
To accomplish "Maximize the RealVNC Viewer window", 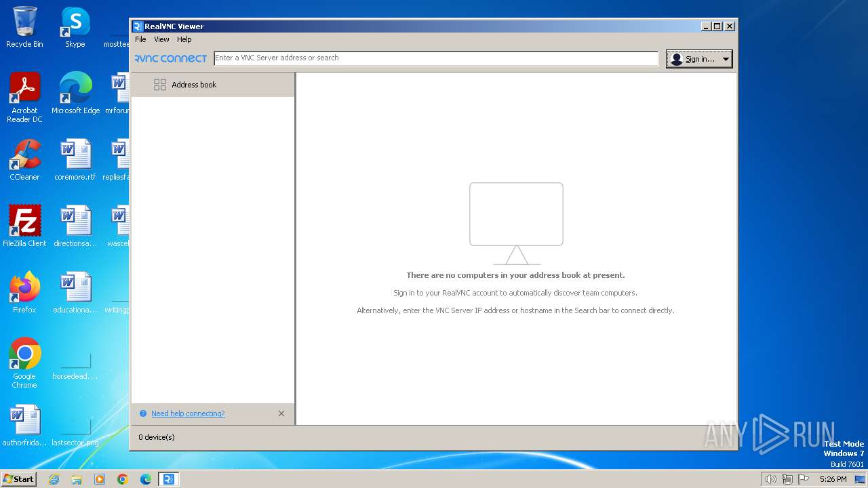I will click(x=717, y=26).
